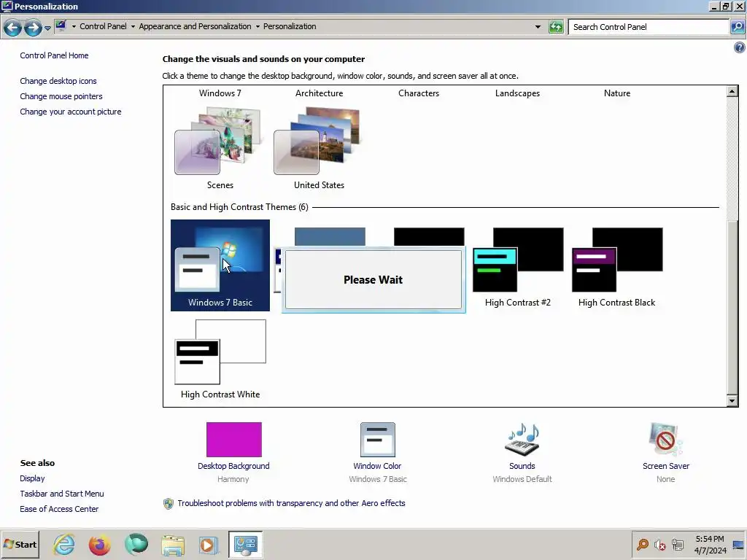Click the Window Color icon

point(377,440)
